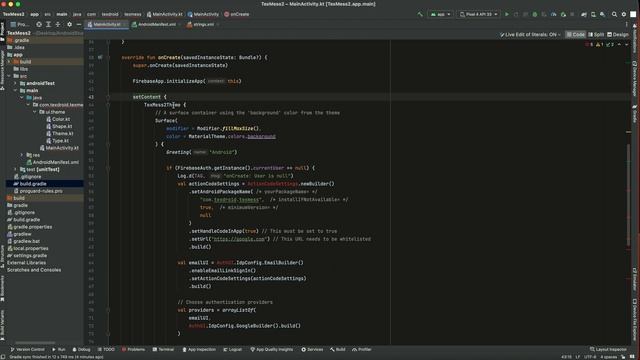Collapse the main folder

click(x=16, y=91)
